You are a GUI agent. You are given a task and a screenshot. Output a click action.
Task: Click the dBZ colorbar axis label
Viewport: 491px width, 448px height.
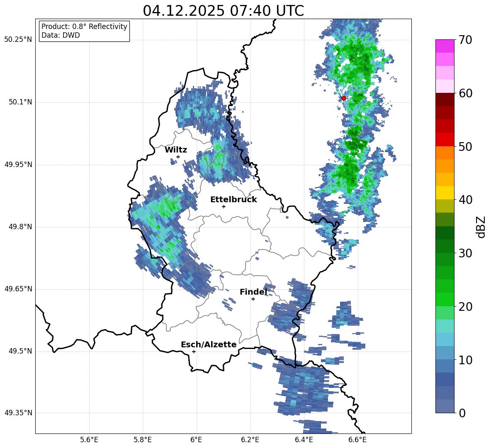click(x=481, y=227)
